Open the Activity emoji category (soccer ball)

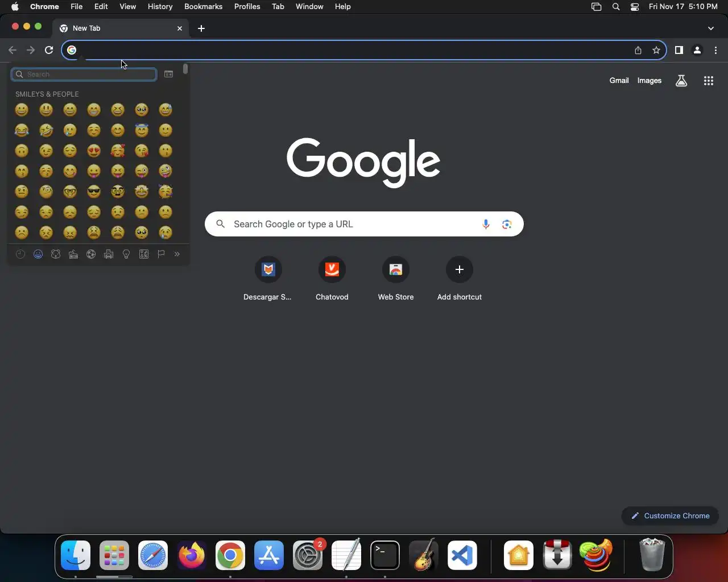pos(91,254)
